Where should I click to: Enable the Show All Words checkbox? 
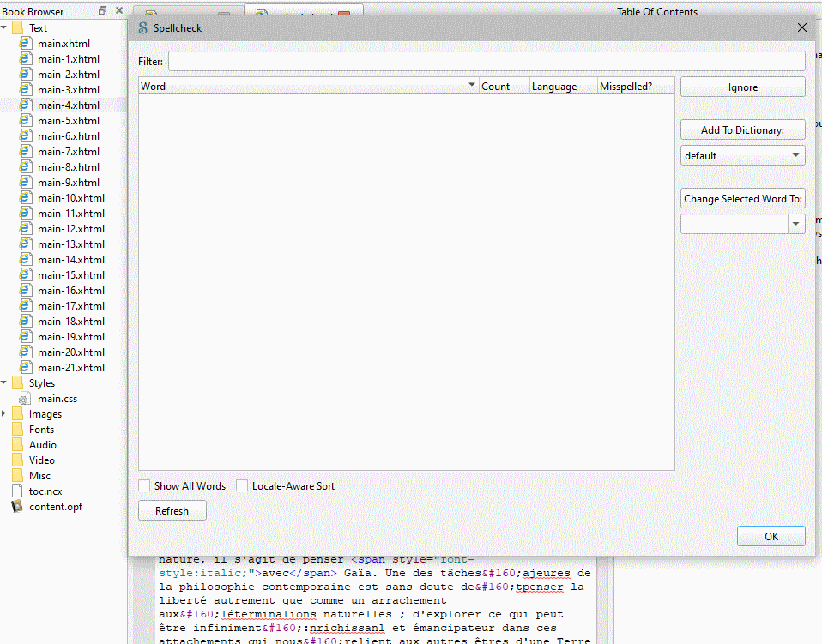tap(145, 486)
